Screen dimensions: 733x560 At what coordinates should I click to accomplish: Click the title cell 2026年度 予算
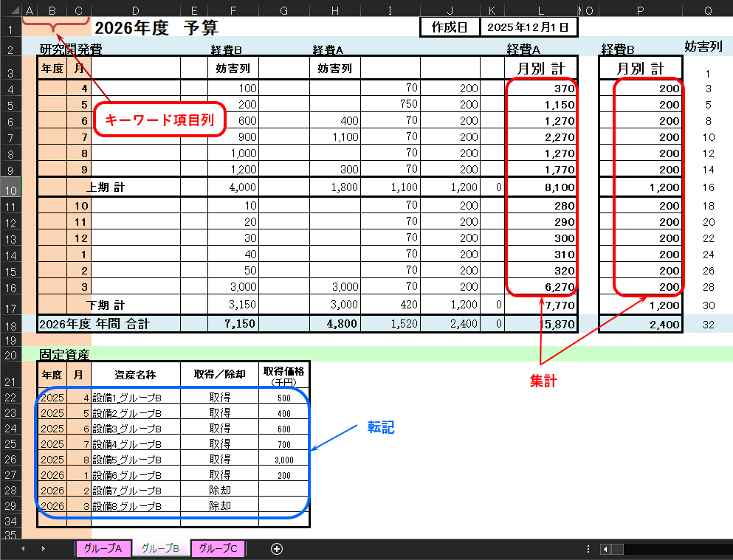[156, 27]
